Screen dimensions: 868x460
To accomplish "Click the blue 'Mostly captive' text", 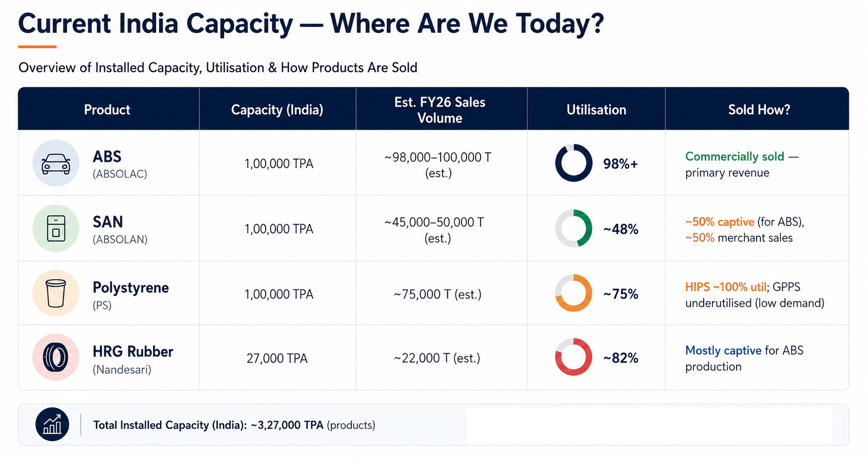I will click(x=723, y=351).
